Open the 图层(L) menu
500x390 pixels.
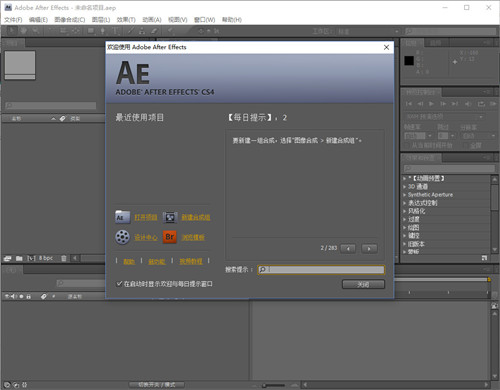click(x=101, y=20)
